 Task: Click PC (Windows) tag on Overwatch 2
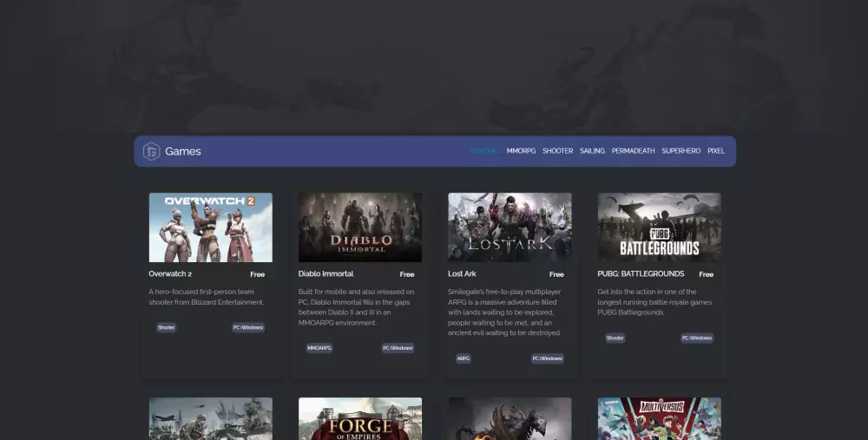pyautogui.click(x=248, y=328)
